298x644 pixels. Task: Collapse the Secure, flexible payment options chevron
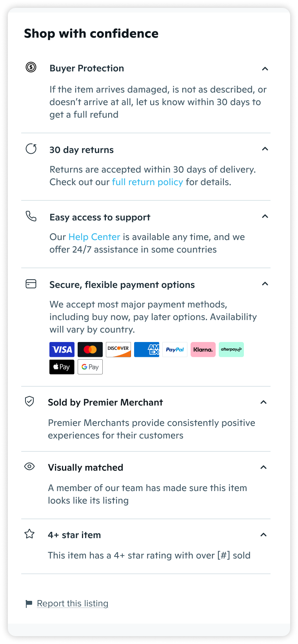[x=265, y=284]
